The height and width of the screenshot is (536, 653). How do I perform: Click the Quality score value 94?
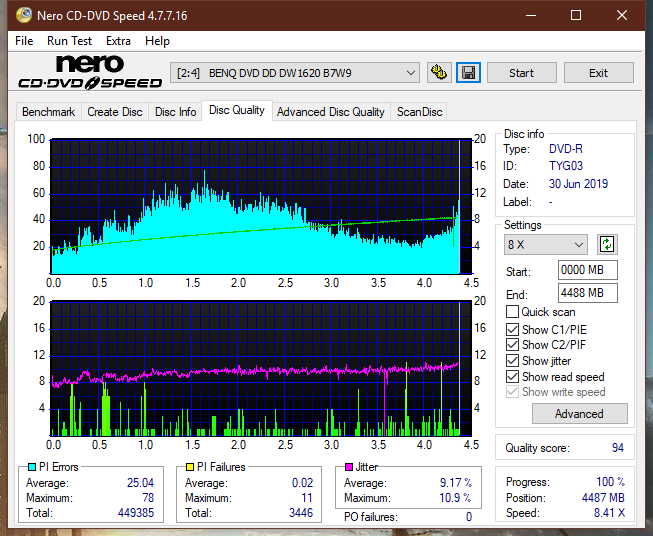618,448
